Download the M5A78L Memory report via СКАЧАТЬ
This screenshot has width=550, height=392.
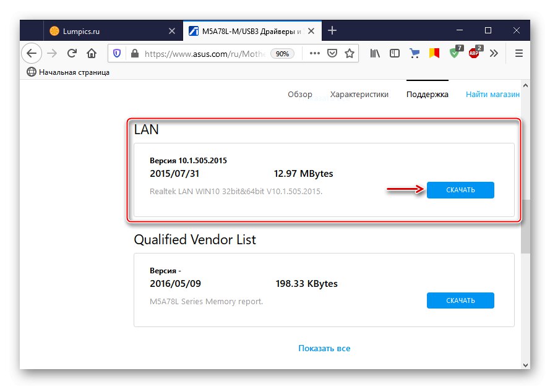pos(460,300)
